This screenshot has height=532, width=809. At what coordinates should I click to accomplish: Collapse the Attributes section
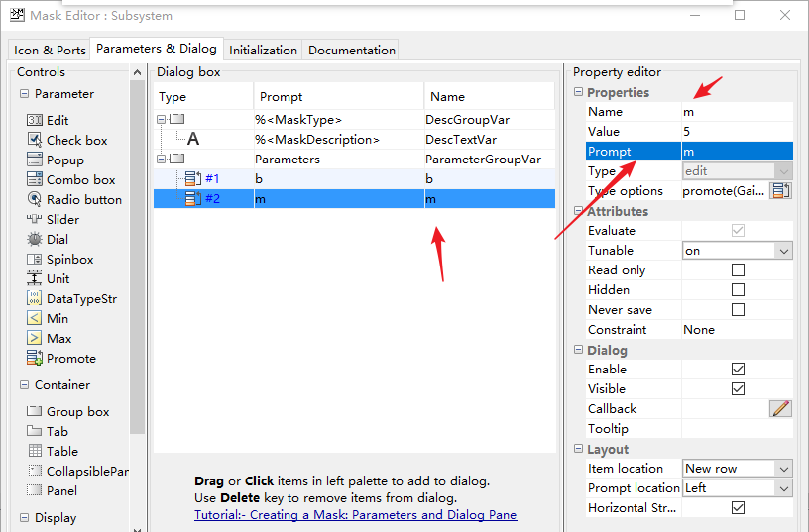click(578, 211)
